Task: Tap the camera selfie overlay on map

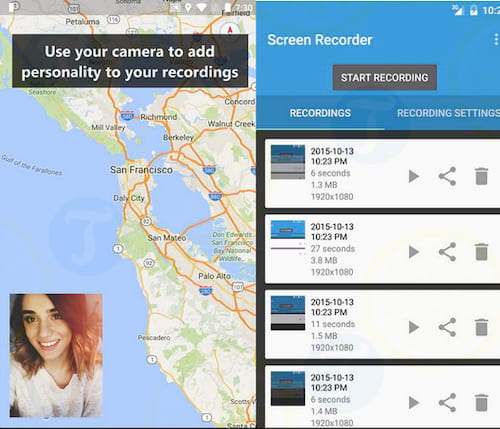Action: click(56, 355)
